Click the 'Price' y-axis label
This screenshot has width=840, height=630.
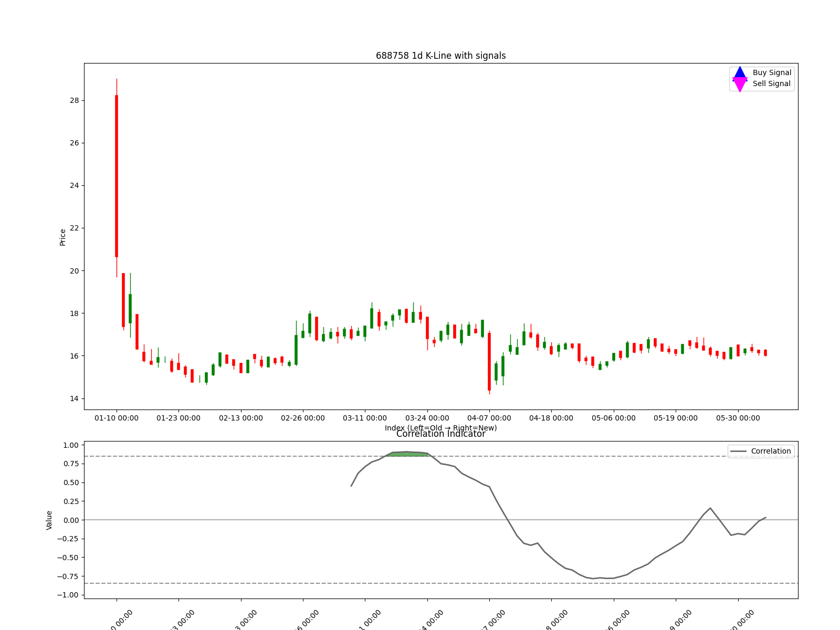[x=62, y=237]
